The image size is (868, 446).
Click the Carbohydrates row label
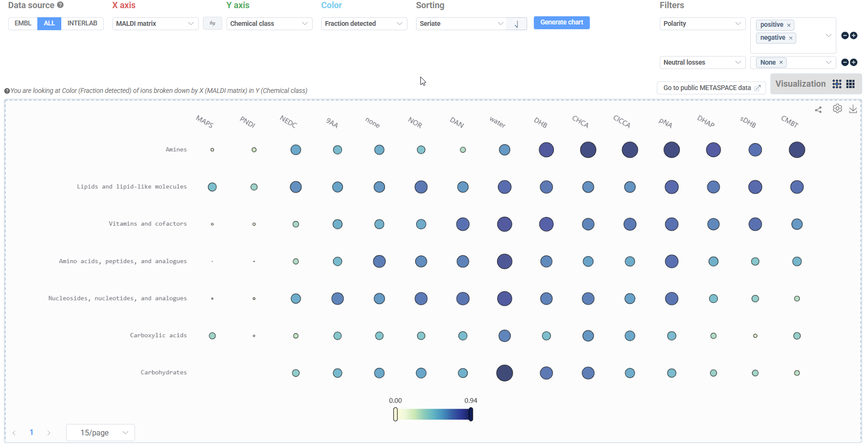tap(164, 373)
